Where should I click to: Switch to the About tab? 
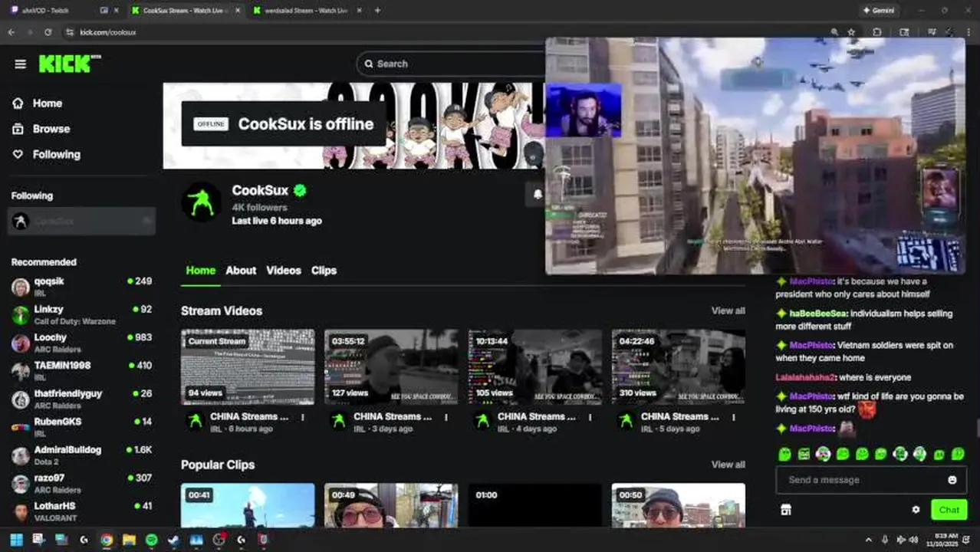click(x=241, y=271)
